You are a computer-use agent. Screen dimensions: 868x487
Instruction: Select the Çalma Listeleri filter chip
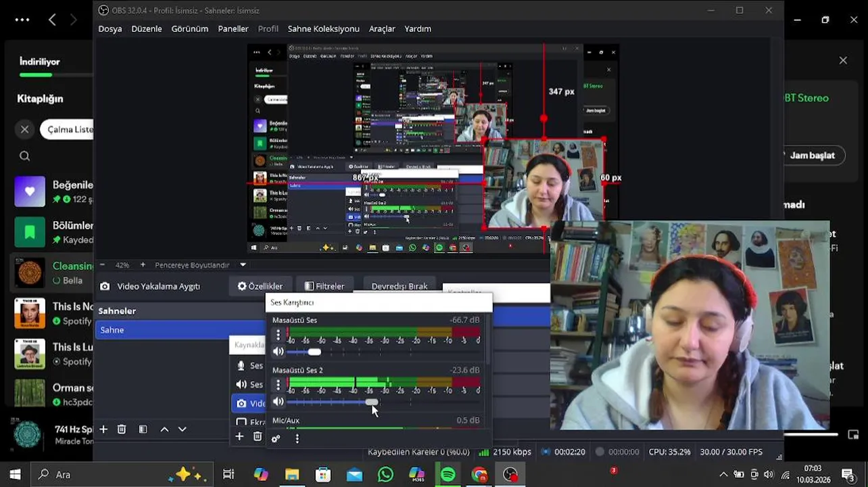click(67, 129)
